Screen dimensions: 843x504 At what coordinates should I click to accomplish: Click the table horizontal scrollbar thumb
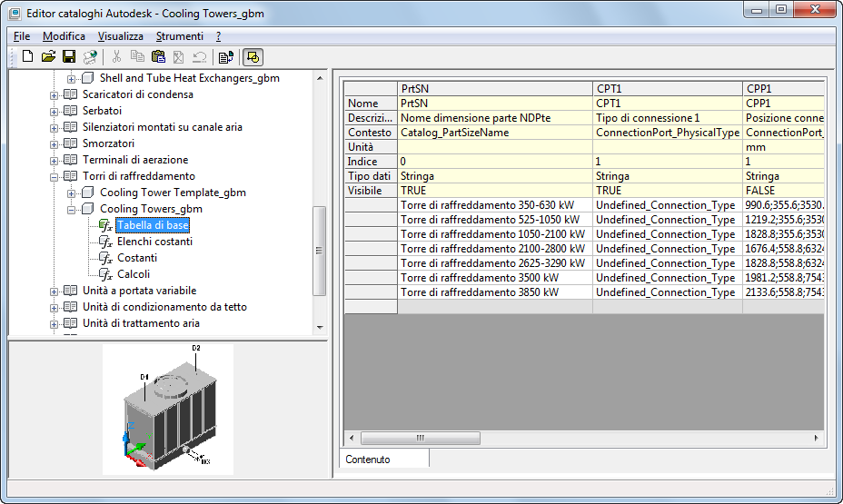tap(421, 438)
